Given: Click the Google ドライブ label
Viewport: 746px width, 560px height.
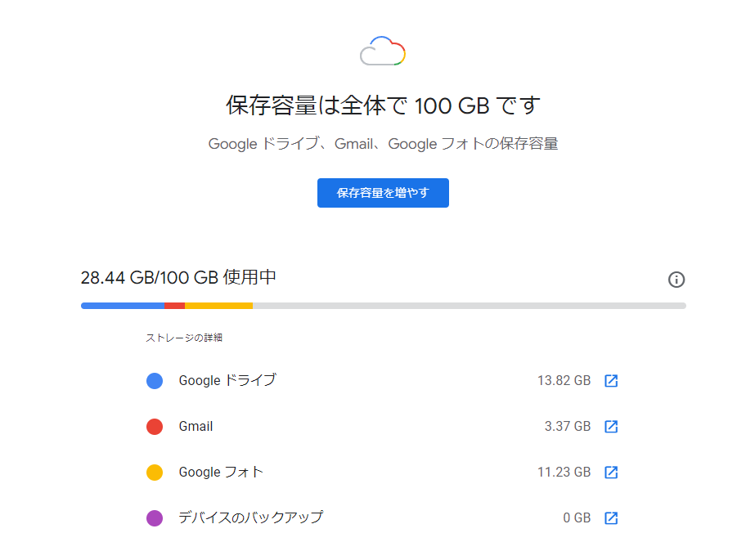Looking at the screenshot, I should [x=227, y=380].
